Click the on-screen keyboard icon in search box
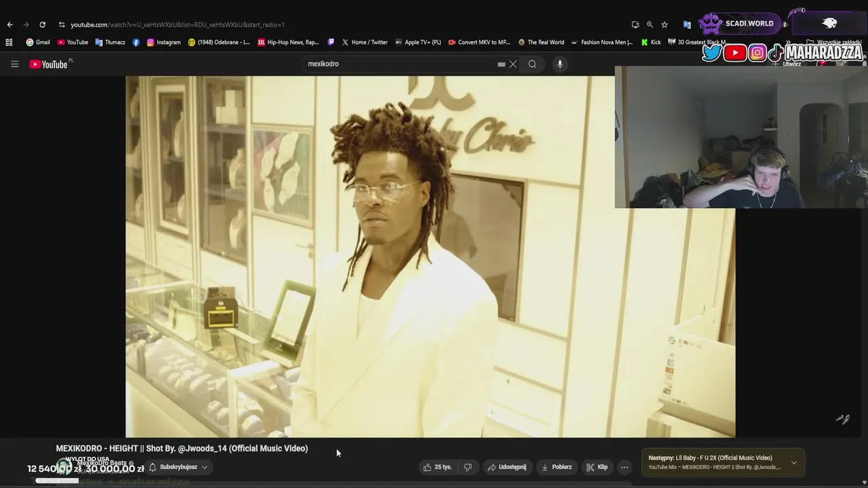The height and width of the screenshot is (488, 868). [501, 64]
